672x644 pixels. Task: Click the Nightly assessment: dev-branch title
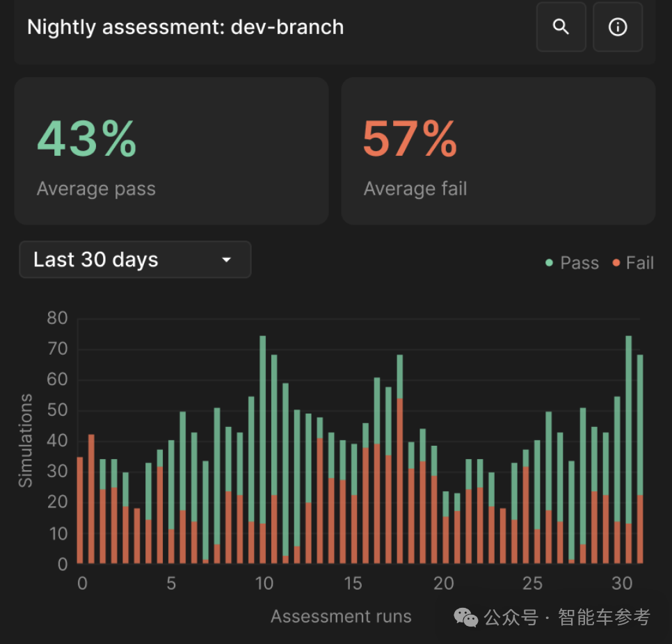[x=185, y=27]
